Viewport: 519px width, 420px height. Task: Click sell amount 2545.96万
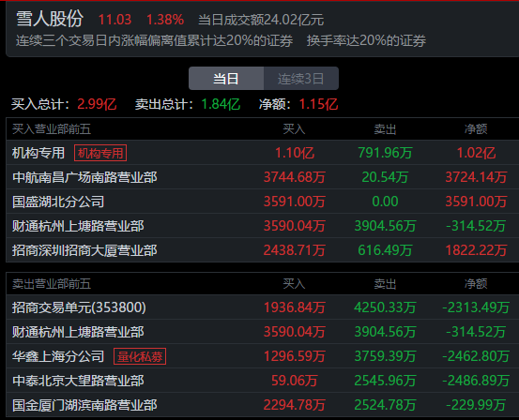pos(385,381)
